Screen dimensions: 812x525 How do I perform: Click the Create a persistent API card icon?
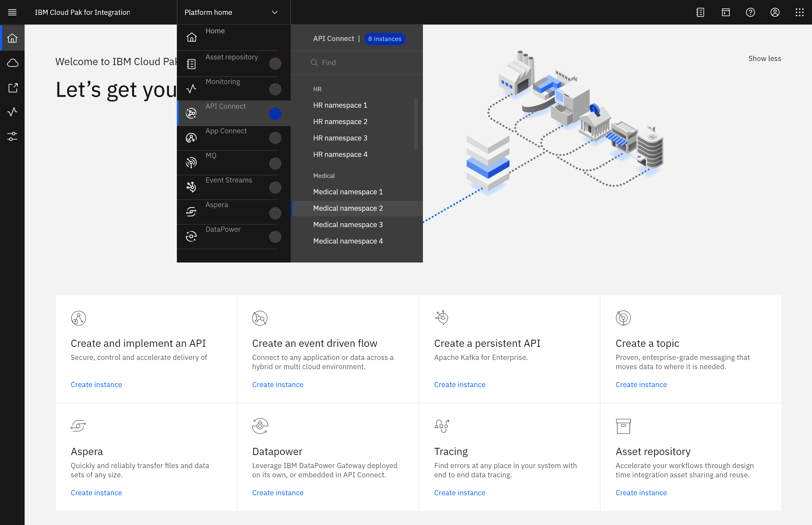[442, 317]
